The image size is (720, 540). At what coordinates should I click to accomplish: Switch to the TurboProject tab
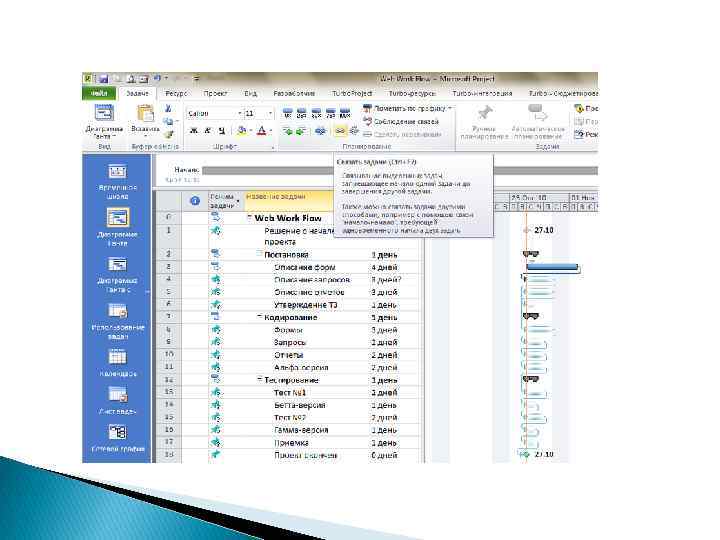click(x=352, y=93)
